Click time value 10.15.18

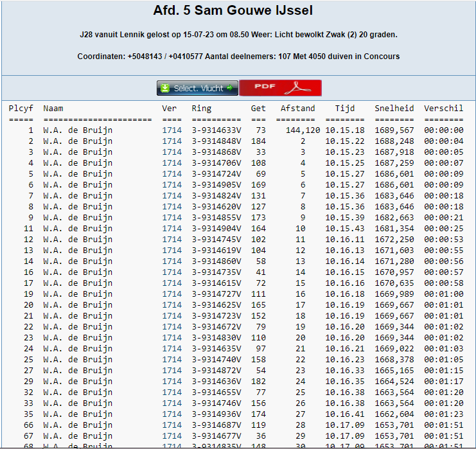[x=345, y=130]
